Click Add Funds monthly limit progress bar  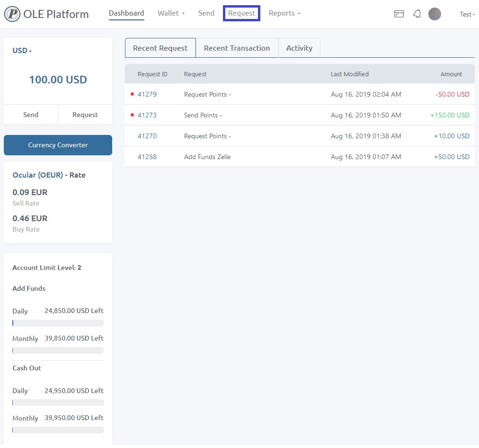tap(58, 350)
